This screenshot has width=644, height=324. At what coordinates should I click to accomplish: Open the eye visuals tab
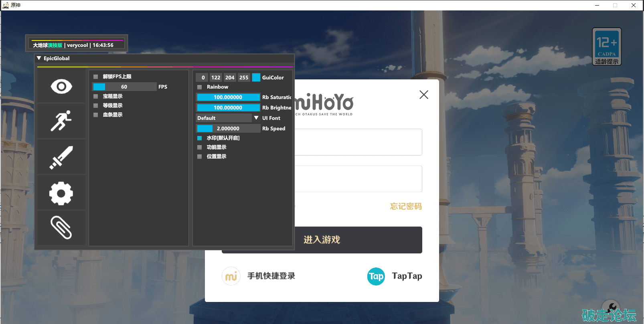[x=61, y=86]
